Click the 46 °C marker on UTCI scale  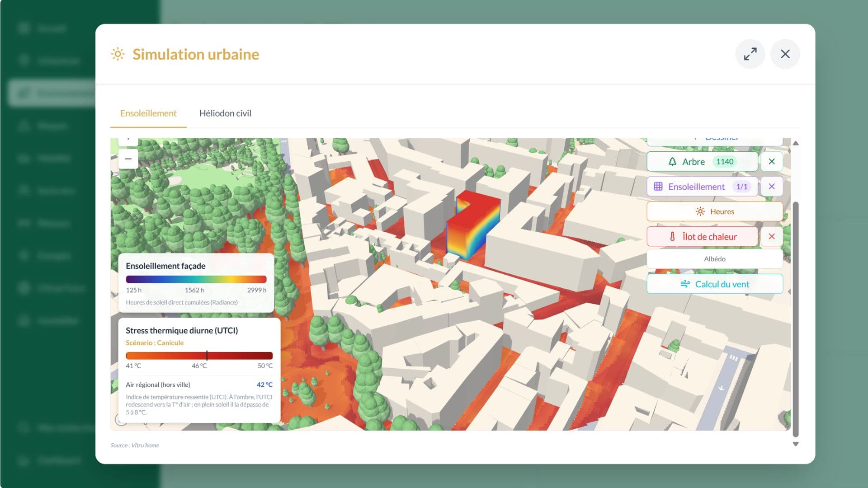(x=207, y=355)
